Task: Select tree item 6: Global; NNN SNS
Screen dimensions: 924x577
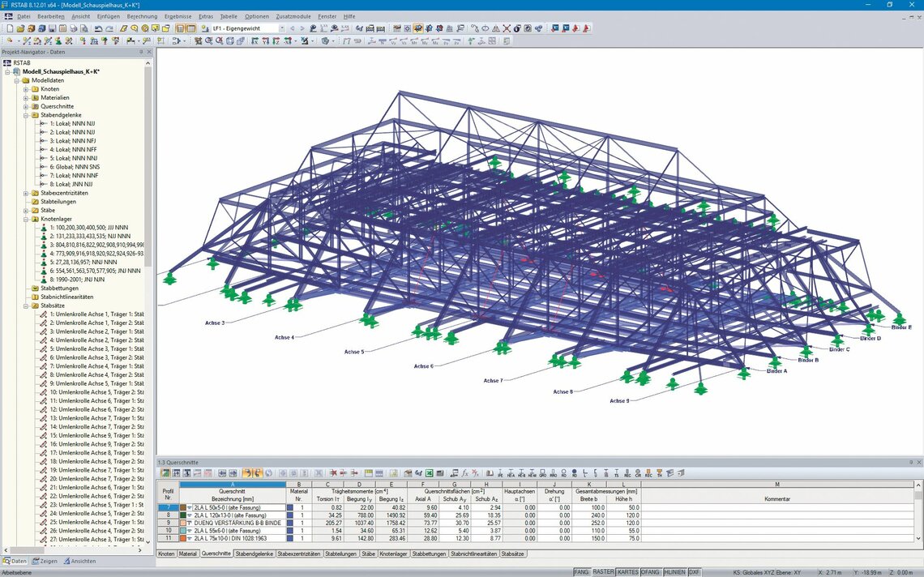Action: click(75, 168)
